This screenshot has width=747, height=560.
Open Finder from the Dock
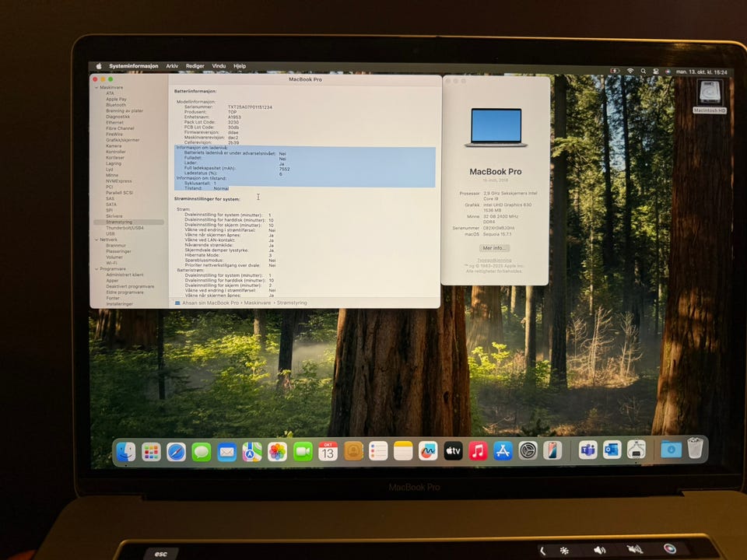(x=126, y=451)
